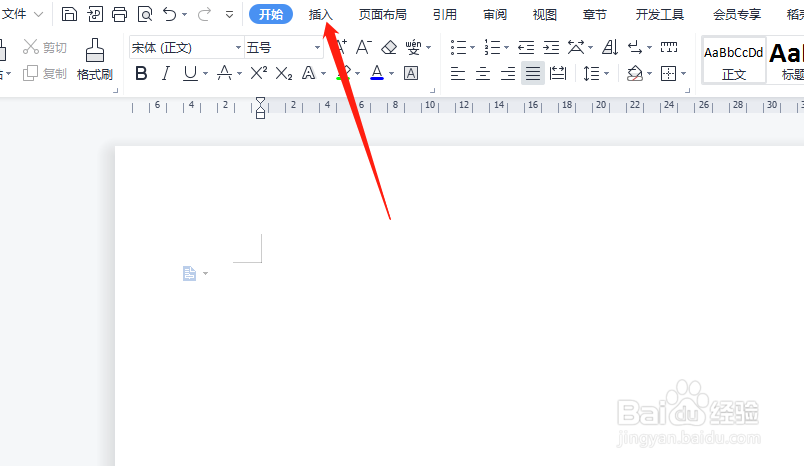The height and width of the screenshot is (466, 804).
Task: Toggle strikethrough text icon
Action: 224,74
